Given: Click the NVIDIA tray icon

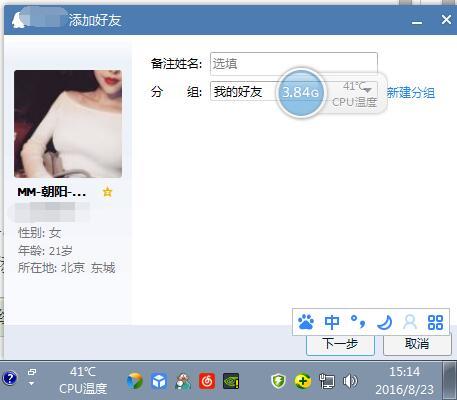Looking at the screenshot, I should click(231, 381).
